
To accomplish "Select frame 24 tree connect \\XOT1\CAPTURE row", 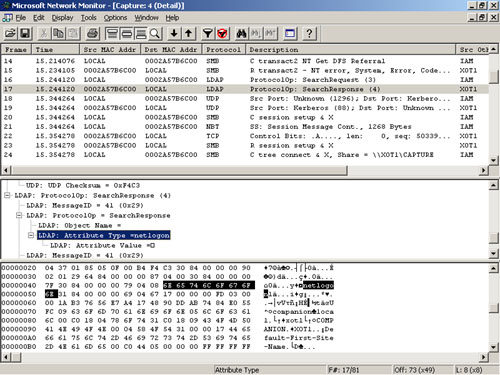I will [x=245, y=155].
